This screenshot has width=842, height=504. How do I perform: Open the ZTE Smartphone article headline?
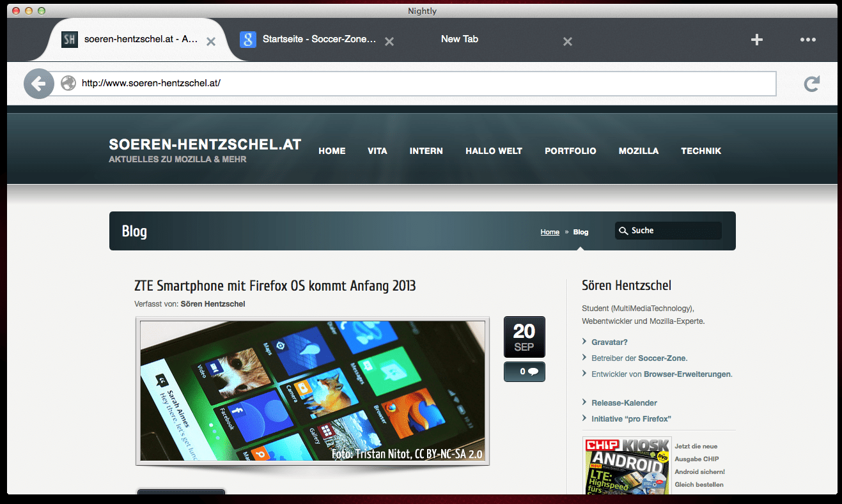(275, 286)
